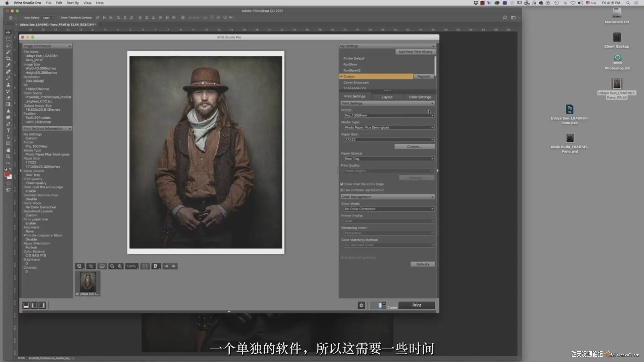Image resolution: width=644 pixels, height=362 pixels.
Task: Open the Sort By menu
Action: (72, 3)
